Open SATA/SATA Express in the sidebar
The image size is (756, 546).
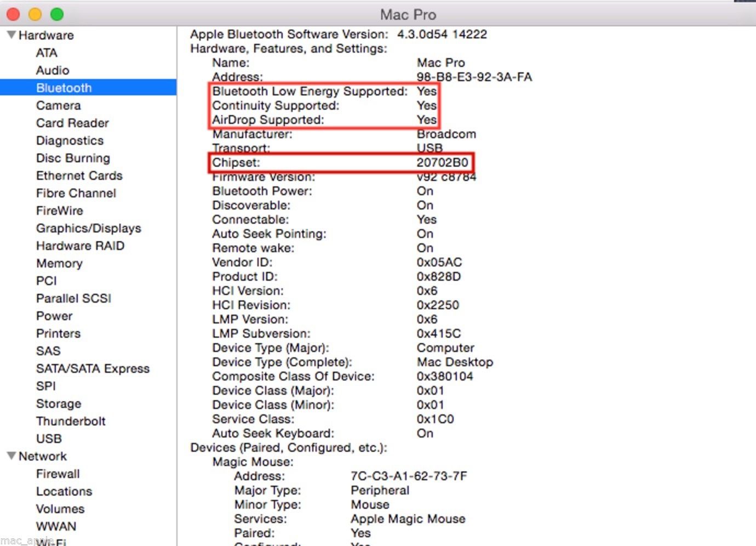[x=93, y=368]
